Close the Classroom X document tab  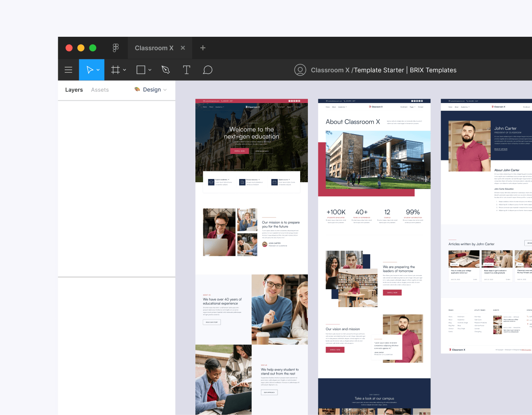click(x=182, y=48)
